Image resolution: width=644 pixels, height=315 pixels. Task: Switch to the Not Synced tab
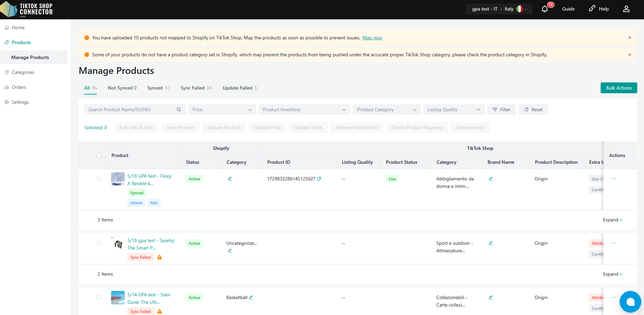(122, 88)
